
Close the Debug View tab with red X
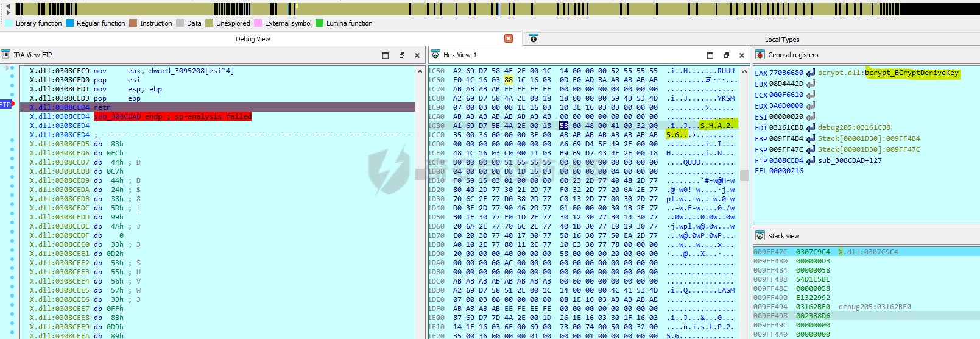pyautogui.click(x=509, y=39)
